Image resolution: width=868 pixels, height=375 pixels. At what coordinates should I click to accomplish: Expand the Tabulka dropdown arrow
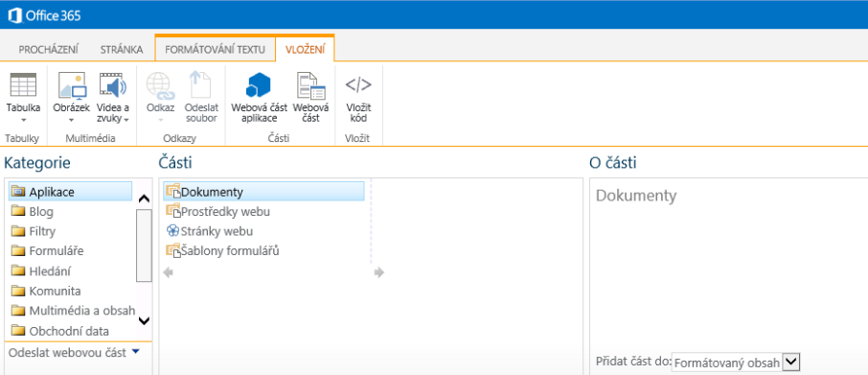(23, 120)
